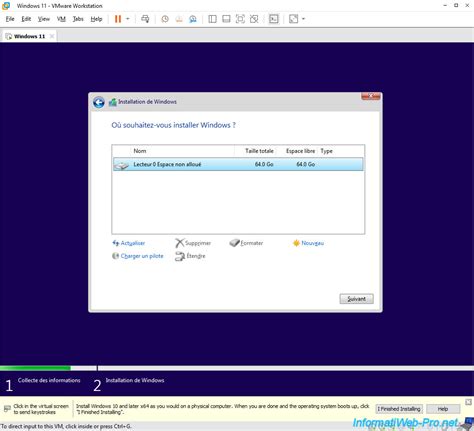Click the Espace libre column header

[300, 151]
